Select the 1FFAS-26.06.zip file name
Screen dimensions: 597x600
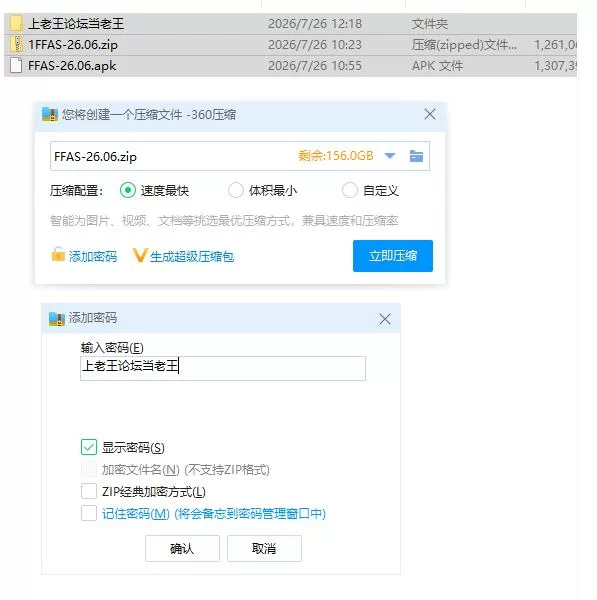pyautogui.click(x=73, y=45)
